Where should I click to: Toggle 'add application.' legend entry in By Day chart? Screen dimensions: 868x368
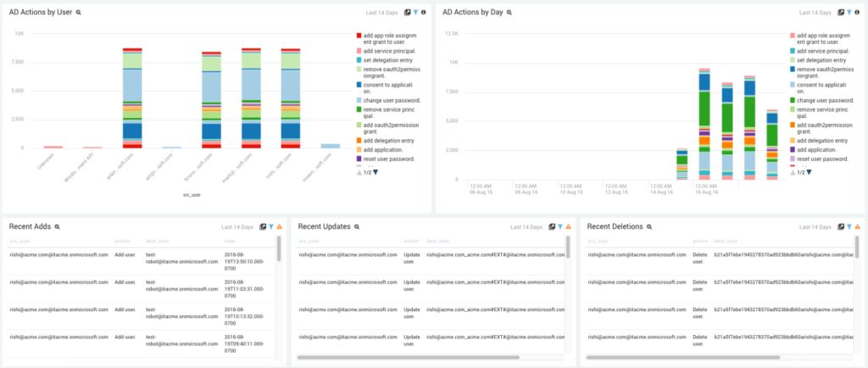point(813,150)
